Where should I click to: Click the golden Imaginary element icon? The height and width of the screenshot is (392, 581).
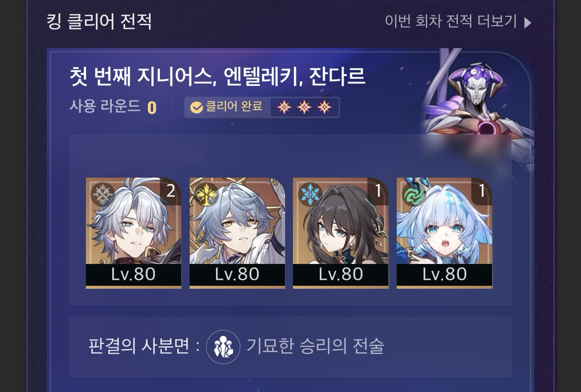pyautogui.click(x=207, y=194)
